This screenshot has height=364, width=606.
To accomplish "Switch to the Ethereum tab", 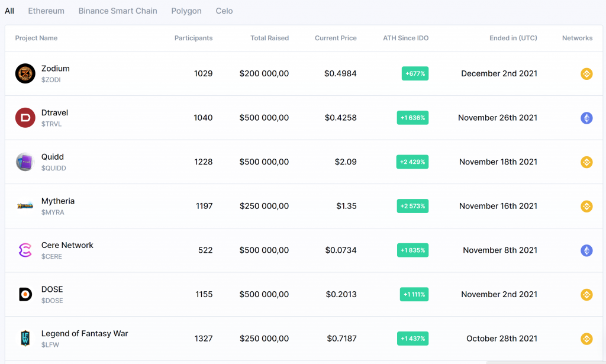I will pyautogui.click(x=46, y=11).
